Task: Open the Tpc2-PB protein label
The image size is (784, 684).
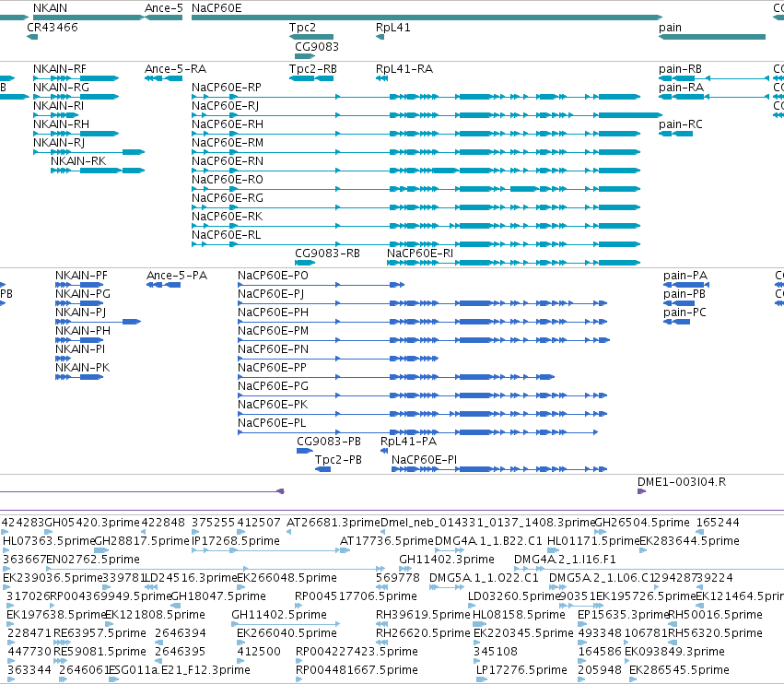Action: (x=338, y=459)
